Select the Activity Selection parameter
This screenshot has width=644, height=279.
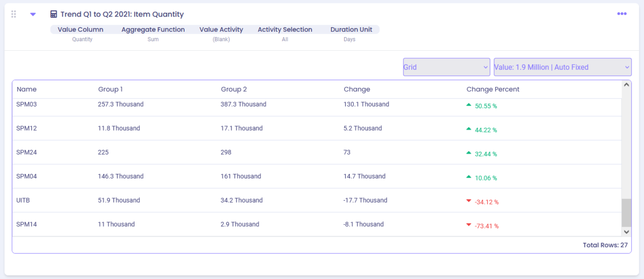(x=285, y=30)
